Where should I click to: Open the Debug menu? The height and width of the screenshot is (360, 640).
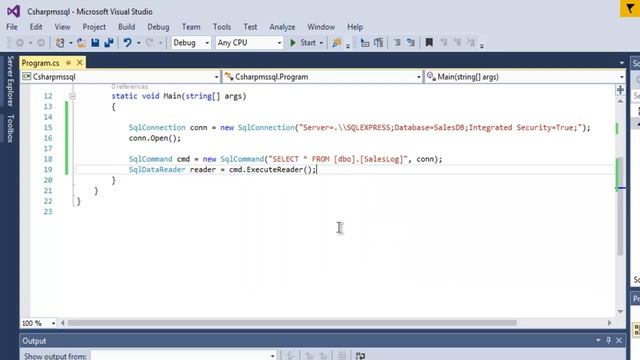click(x=158, y=27)
